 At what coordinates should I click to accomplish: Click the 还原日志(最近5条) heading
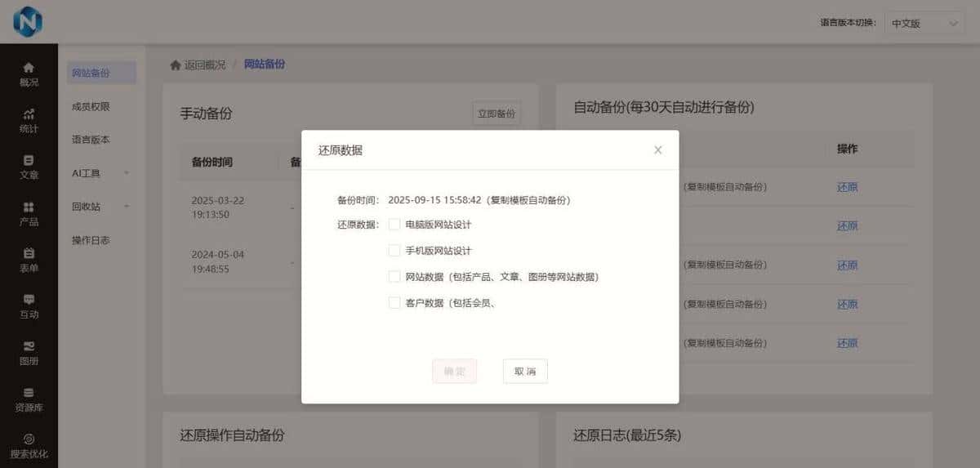[x=627, y=435]
